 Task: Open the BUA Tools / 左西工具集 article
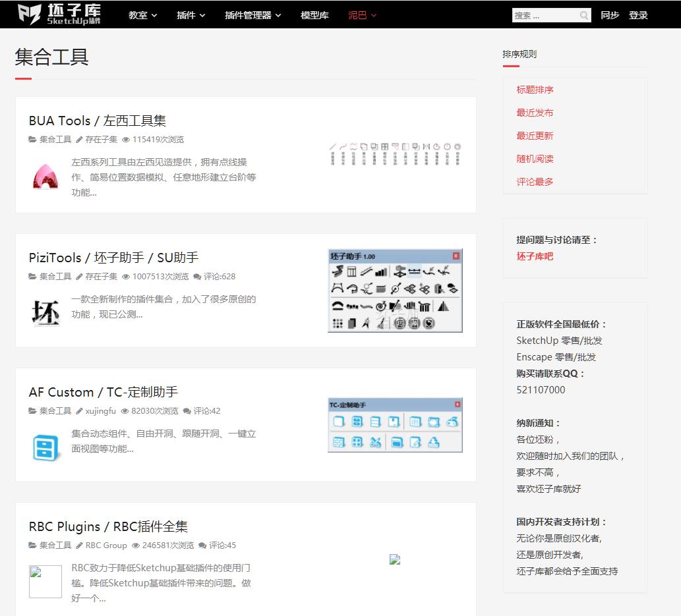click(97, 121)
